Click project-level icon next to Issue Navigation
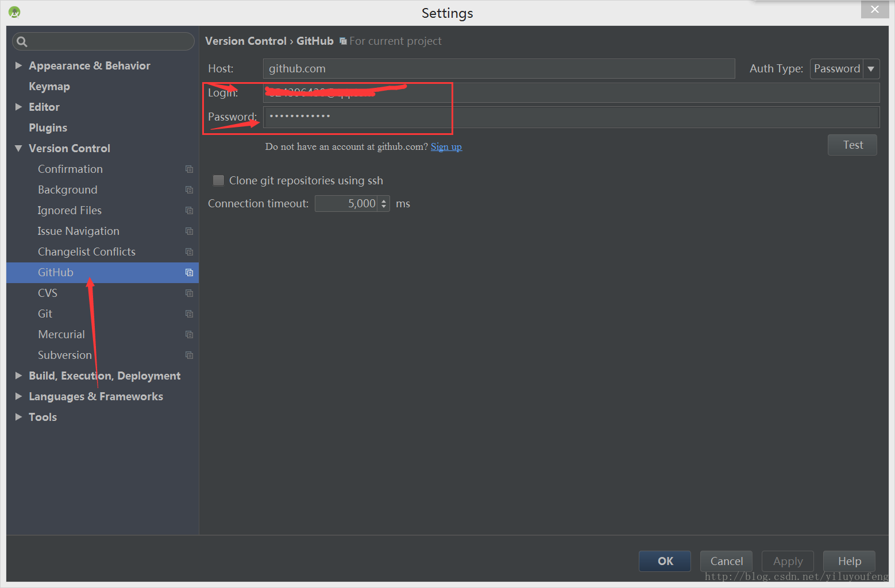895x588 pixels. click(x=189, y=231)
